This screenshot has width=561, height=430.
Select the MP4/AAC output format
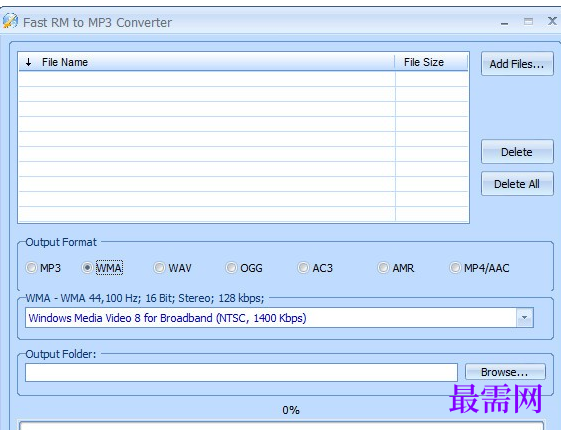click(x=479, y=268)
